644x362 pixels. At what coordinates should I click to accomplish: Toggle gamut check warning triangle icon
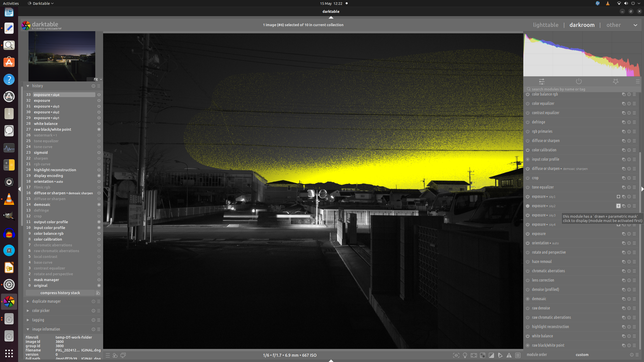coord(509,355)
